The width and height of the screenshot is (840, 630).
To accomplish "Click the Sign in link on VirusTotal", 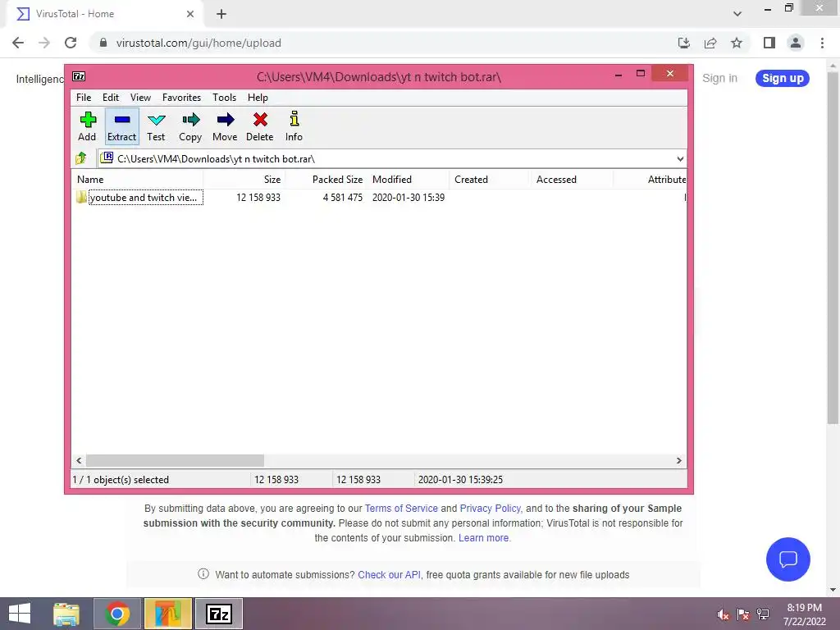I will click(719, 78).
